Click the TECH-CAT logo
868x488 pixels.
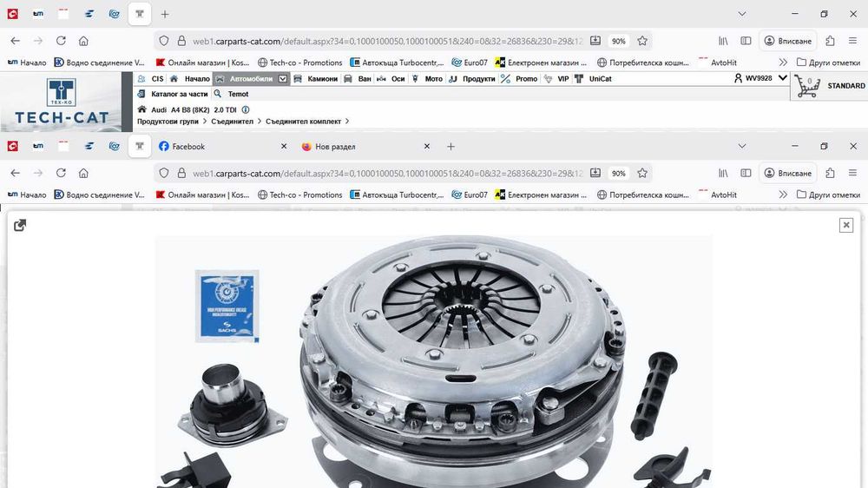point(61,101)
